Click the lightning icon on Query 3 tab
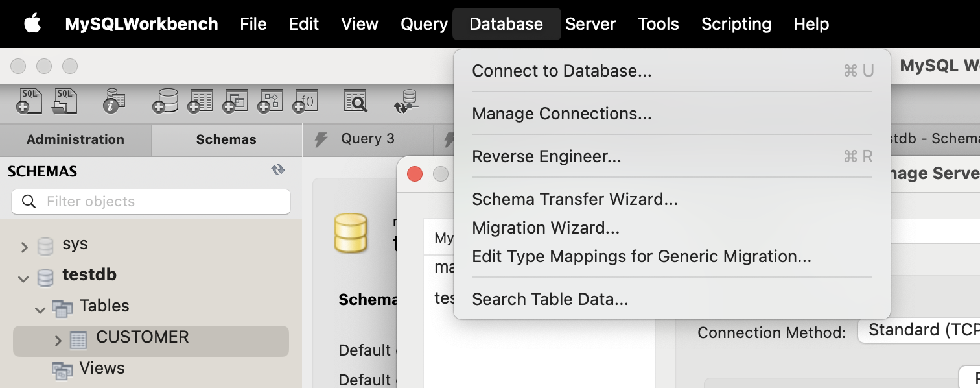This screenshot has height=388, width=980. [320, 139]
